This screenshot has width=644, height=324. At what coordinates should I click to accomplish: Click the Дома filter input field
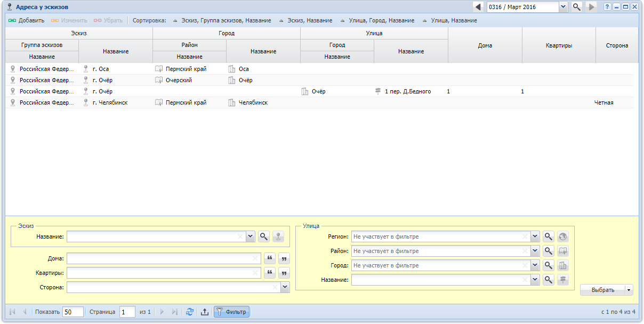[164, 258]
